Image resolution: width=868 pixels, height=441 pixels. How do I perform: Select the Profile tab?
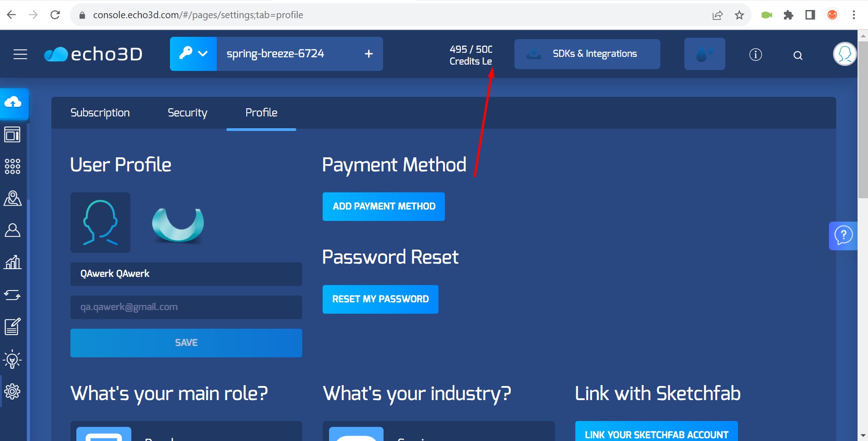pos(261,113)
